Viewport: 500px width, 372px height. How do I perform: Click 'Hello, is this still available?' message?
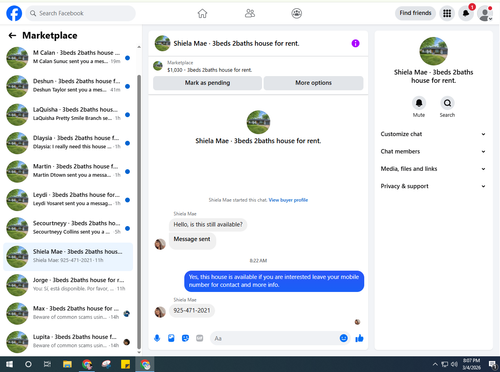(208, 225)
